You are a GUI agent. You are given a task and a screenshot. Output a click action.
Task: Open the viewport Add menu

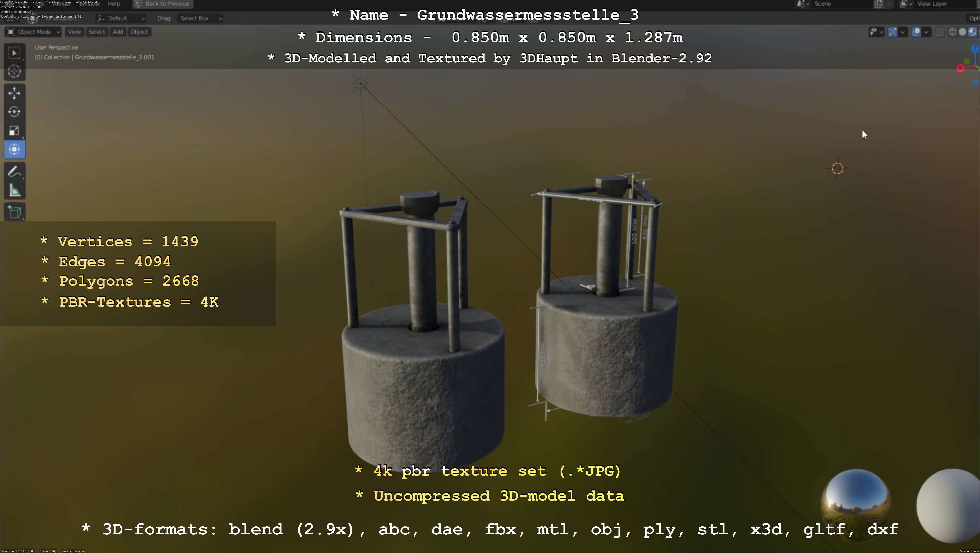coord(118,32)
